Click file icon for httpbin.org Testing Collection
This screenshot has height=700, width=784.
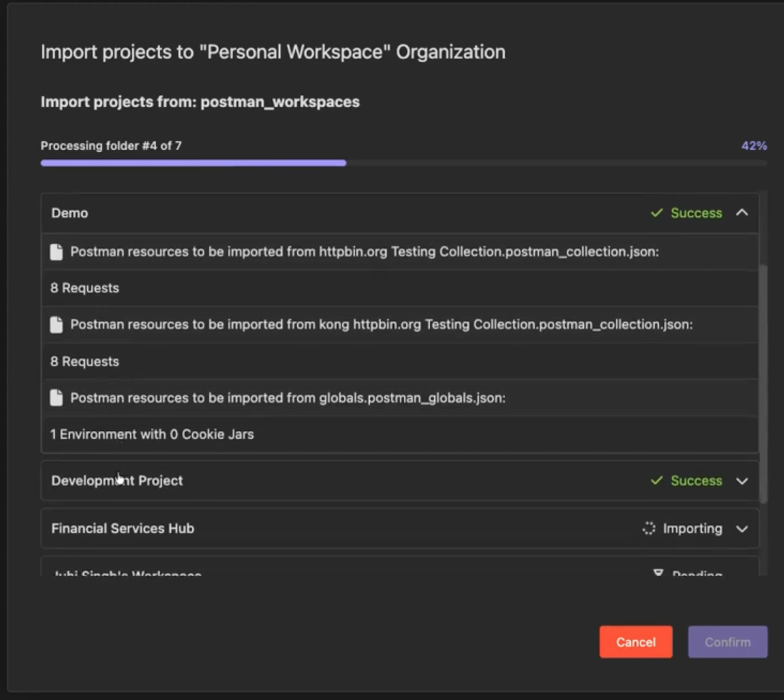pos(56,252)
